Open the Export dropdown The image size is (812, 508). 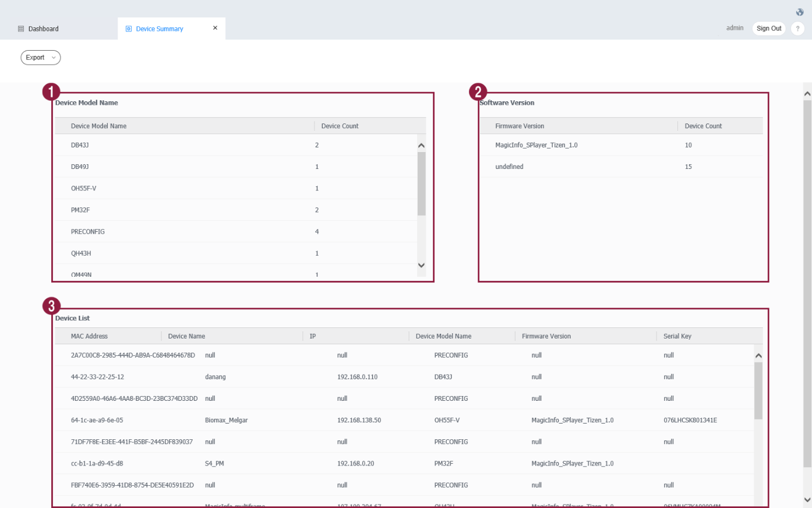point(40,58)
